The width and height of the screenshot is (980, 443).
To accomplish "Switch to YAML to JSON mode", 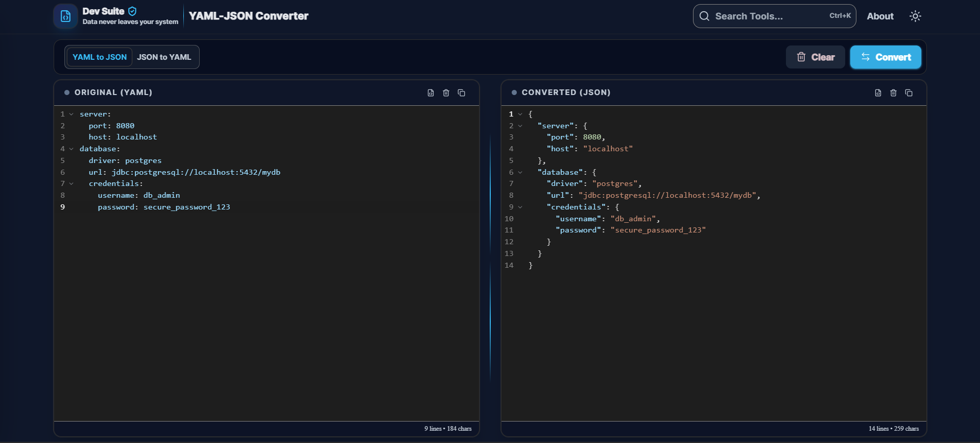I will point(100,57).
